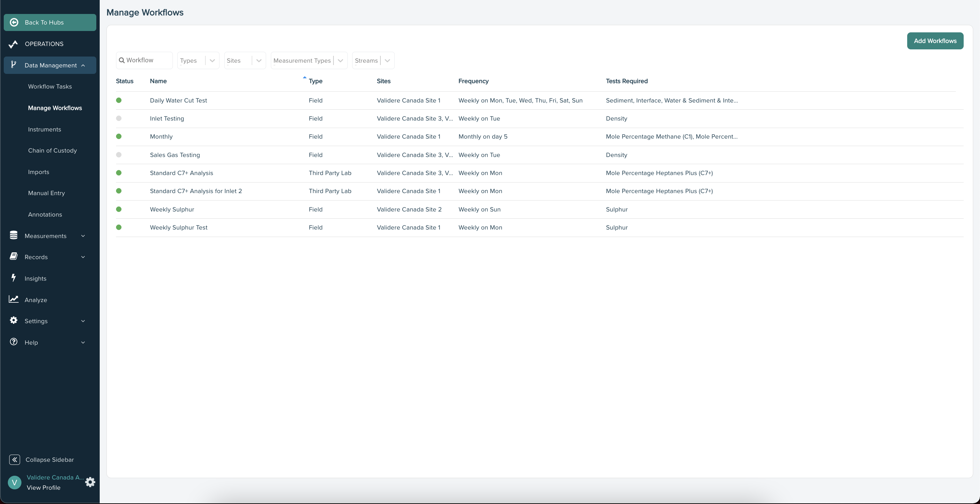Click the Operations checkmark icon

click(x=13, y=44)
